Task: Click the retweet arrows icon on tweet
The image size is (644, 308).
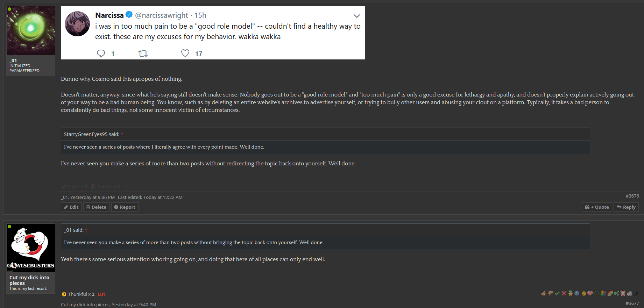Action: pyautogui.click(x=143, y=53)
